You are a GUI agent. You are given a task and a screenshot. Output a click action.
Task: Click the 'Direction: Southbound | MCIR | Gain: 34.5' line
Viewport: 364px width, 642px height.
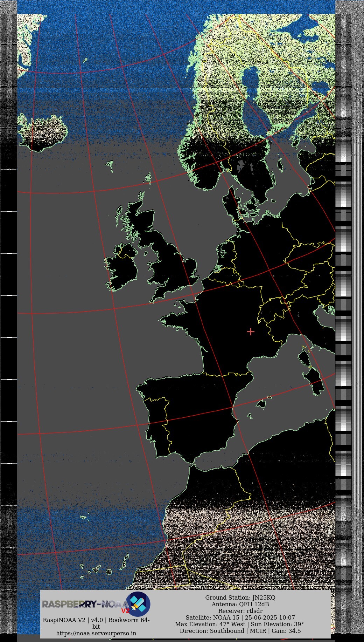(x=240, y=631)
